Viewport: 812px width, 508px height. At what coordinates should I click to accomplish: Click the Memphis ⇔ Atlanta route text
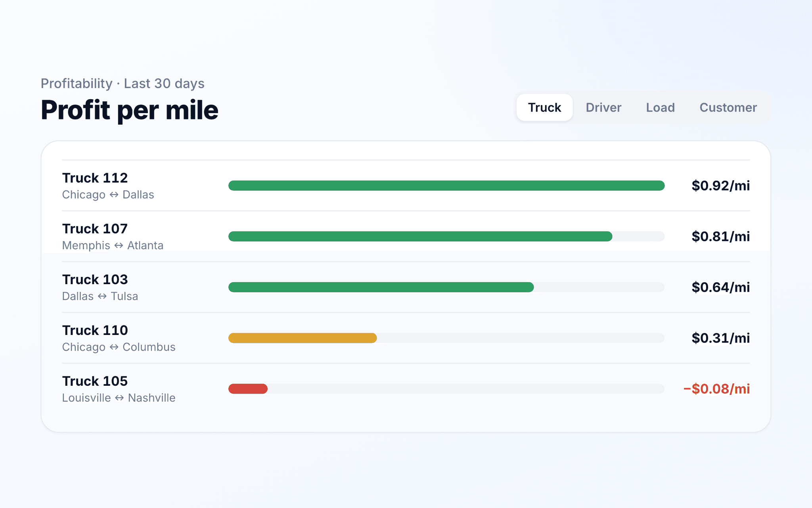pyautogui.click(x=113, y=245)
